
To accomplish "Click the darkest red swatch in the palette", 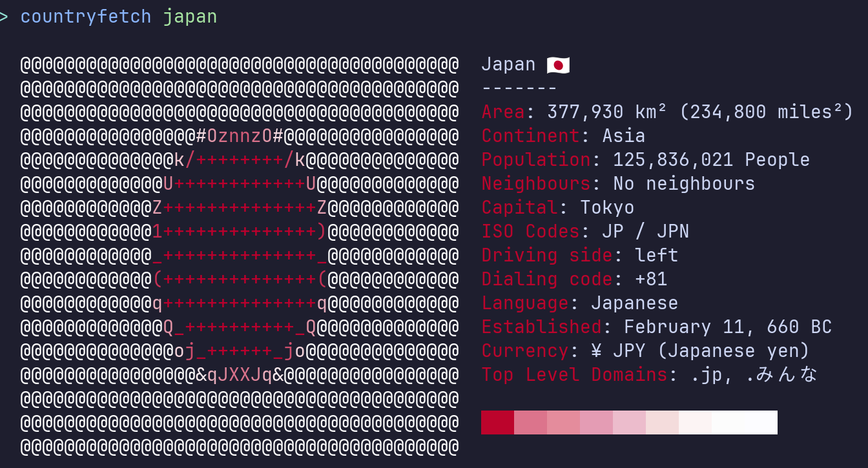I will click(x=497, y=422).
